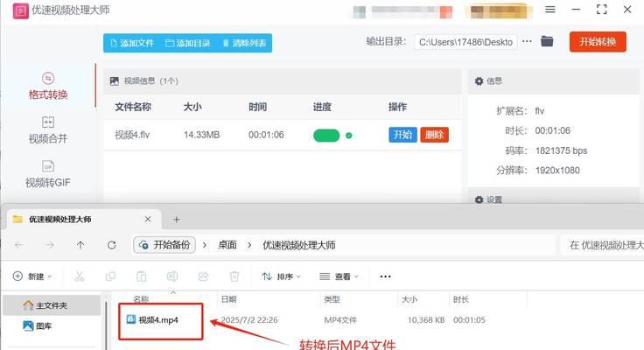
Task: Go forward in Explorer
Action: click(50, 245)
